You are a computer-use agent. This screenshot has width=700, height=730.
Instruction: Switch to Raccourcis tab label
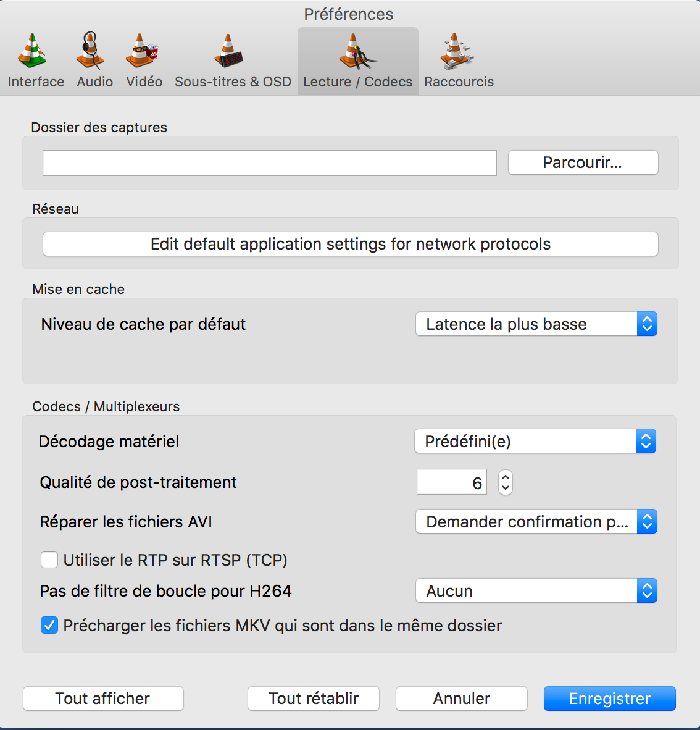[x=459, y=82]
